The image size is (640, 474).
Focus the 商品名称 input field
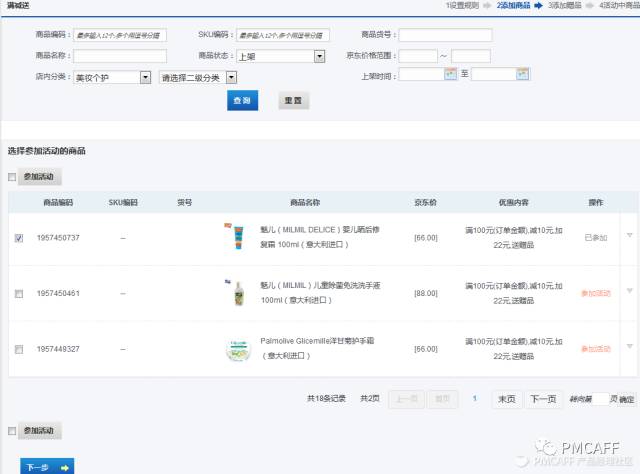pyautogui.click(x=120, y=56)
